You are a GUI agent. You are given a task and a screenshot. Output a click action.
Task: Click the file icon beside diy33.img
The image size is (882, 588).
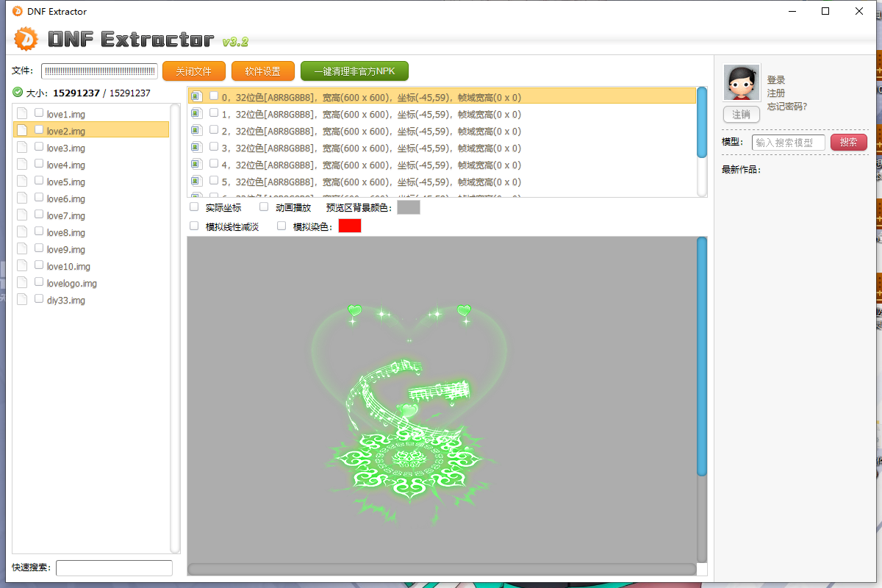point(22,300)
